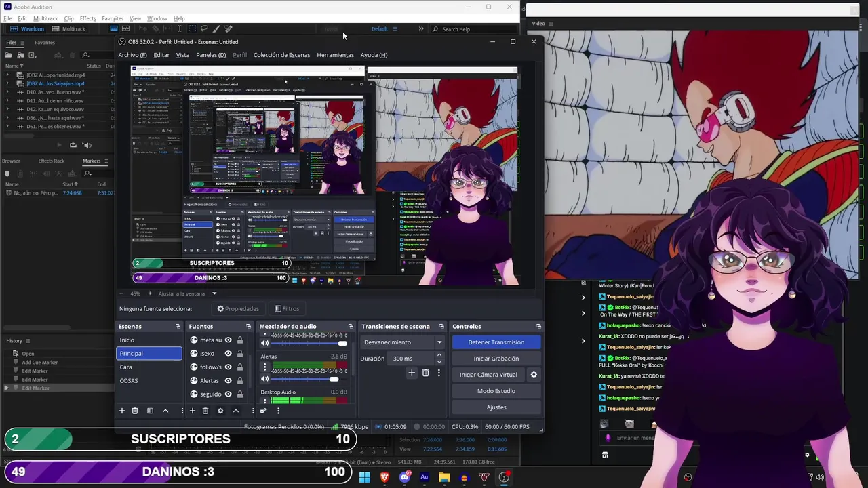Open the Windows Start menu
Image resolution: width=868 pixels, height=488 pixels.
365,477
